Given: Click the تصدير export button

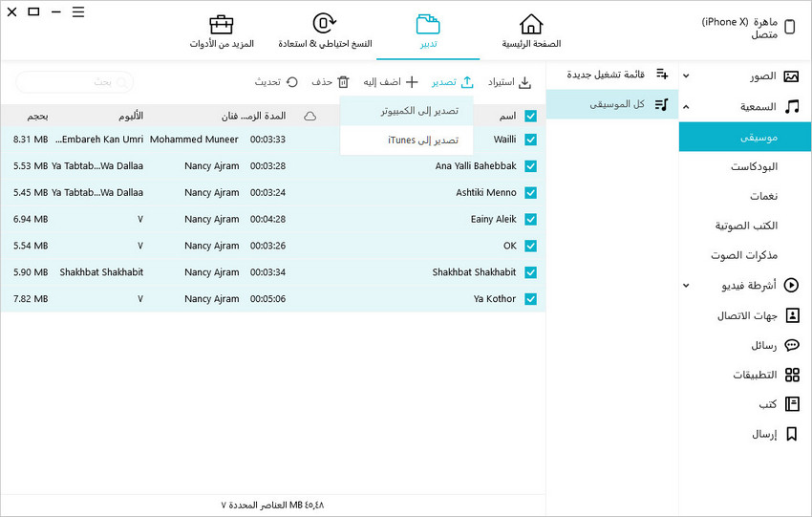Looking at the screenshot, I should [452, 82].
